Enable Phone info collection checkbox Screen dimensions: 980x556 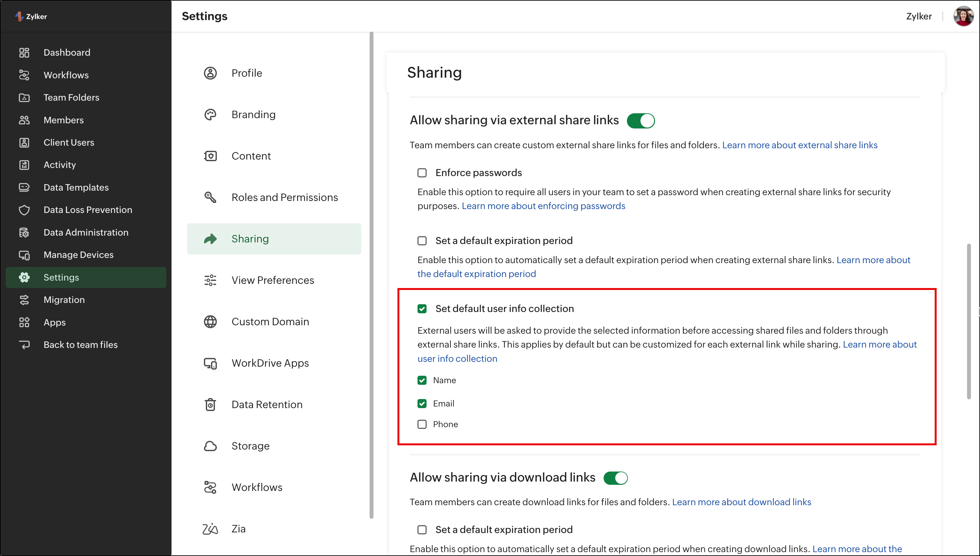(422, 424)
